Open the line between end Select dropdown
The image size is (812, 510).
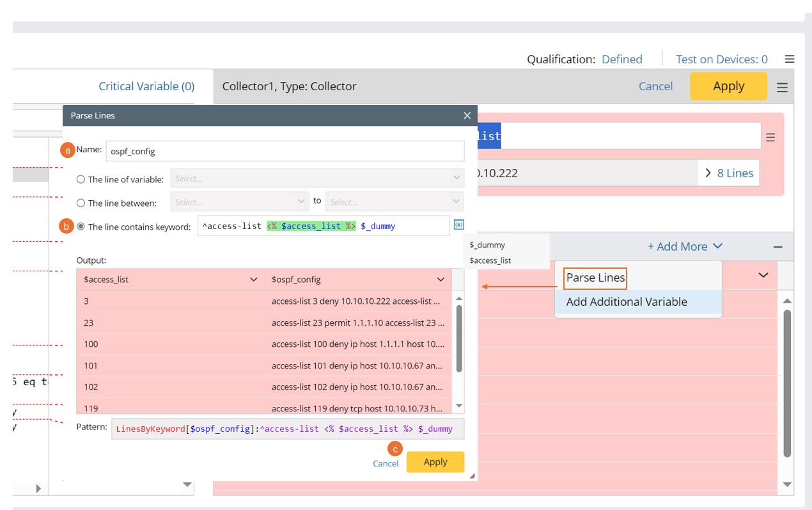(394, 202)
